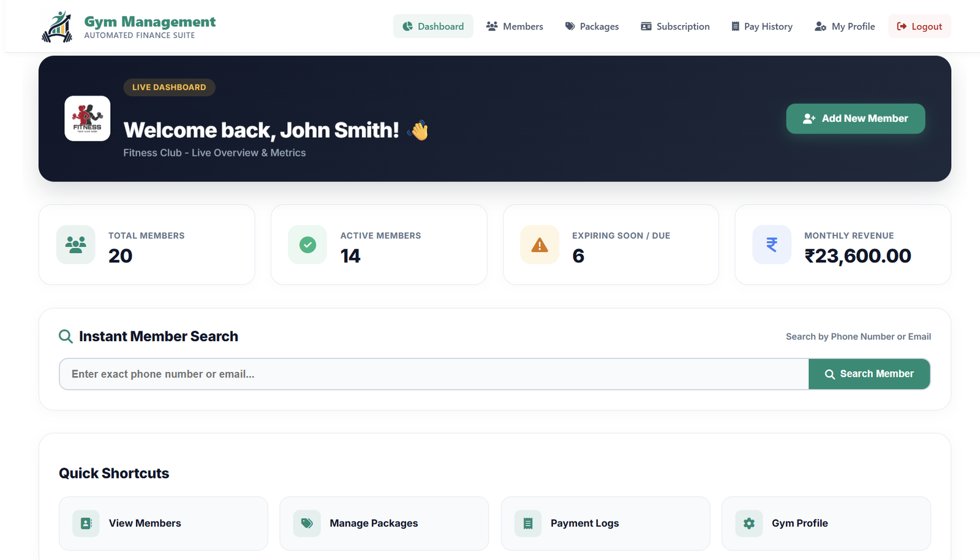Screen dimensions: 980x560
Task: Click the Logout button
Action: [919, 26]
